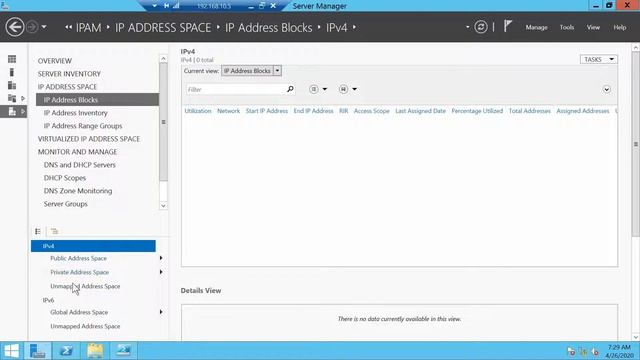Image resolution: width=640 pixels, height=360 pixels.
Task: Select Private Address Space
Action: point(80,272)
